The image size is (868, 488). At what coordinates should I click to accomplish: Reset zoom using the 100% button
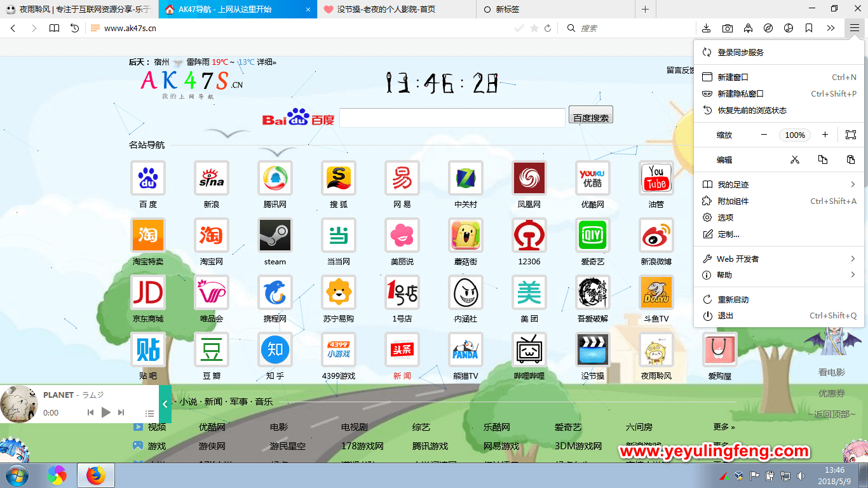[795, 135]
